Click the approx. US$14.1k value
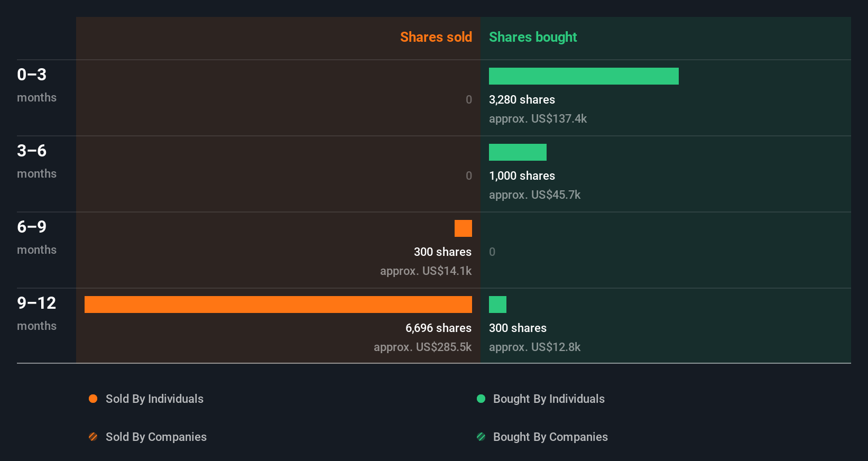The height and width of the screenshot is (461, 868). tap(426, 271)
